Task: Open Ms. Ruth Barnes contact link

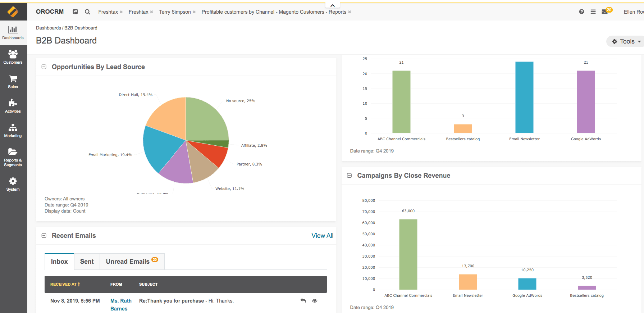Action: point(121,305)
